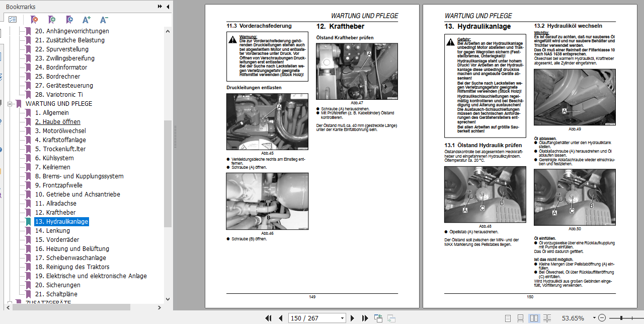Switch to single page view

[x=508, y=318]
